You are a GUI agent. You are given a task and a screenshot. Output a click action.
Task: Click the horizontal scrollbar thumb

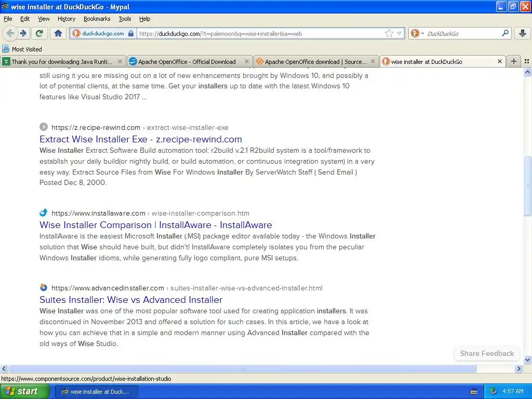click(242, 368)
